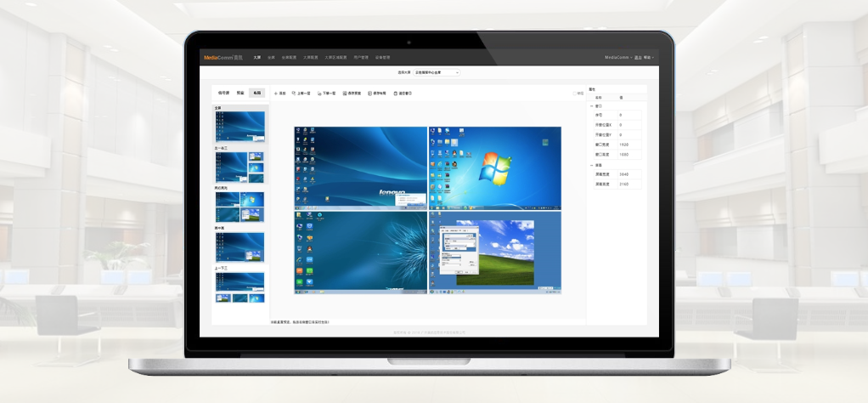Move window down one layer icon
The width and height of the screenshot is (868, 403).
tap(319, 94)
